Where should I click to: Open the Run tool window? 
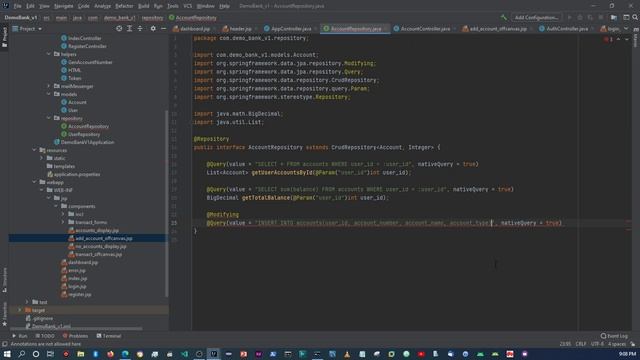pos(20,336)
